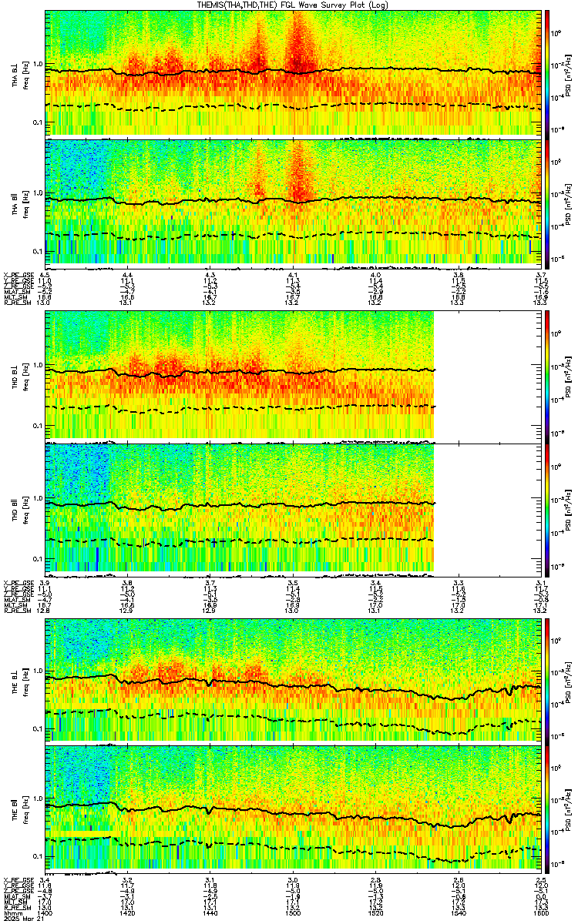Click the '1.0' frequency tick of the THD B∥ panel
The height and width of the screenshot is (924, 578).
39,498
